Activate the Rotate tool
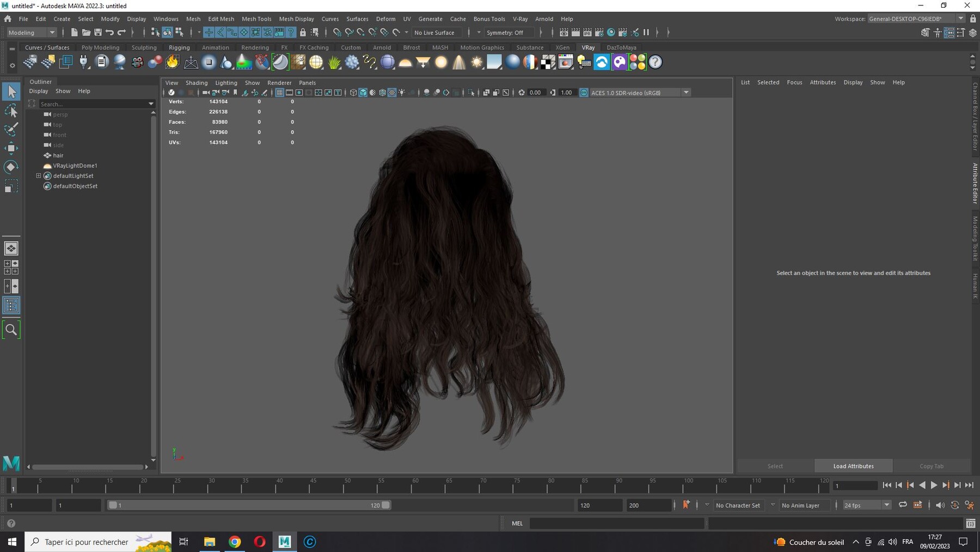 click(x=11, y=167)
